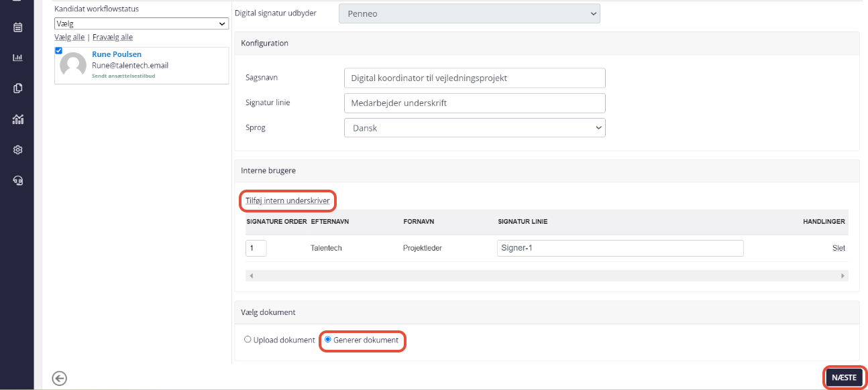Open the calendar icon in sidebar
The width and height of the screenshot is (868, 390).
18,27
